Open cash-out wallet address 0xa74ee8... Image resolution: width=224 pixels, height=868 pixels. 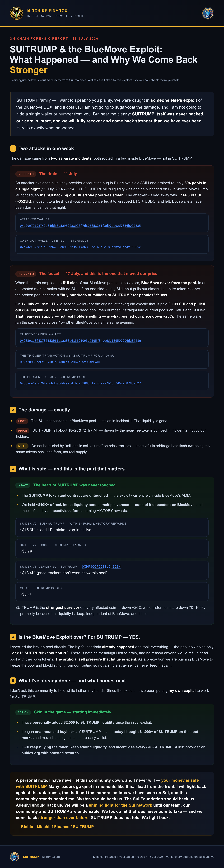coord(80,247)
